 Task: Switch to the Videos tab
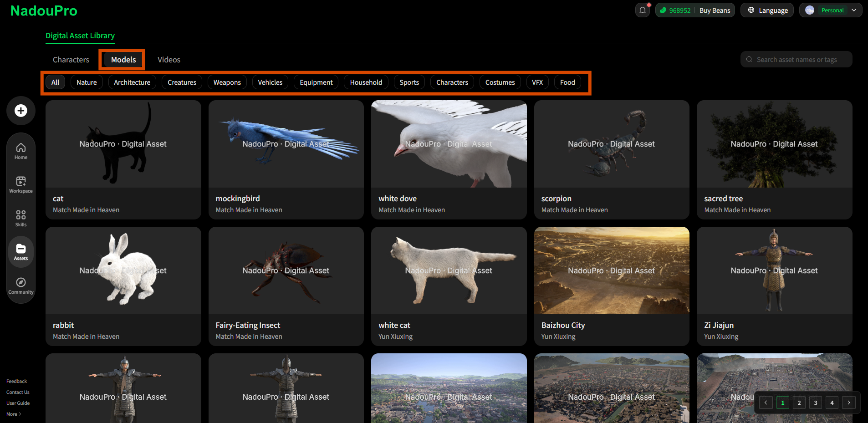pyautogui.click(x=169, y=60)
